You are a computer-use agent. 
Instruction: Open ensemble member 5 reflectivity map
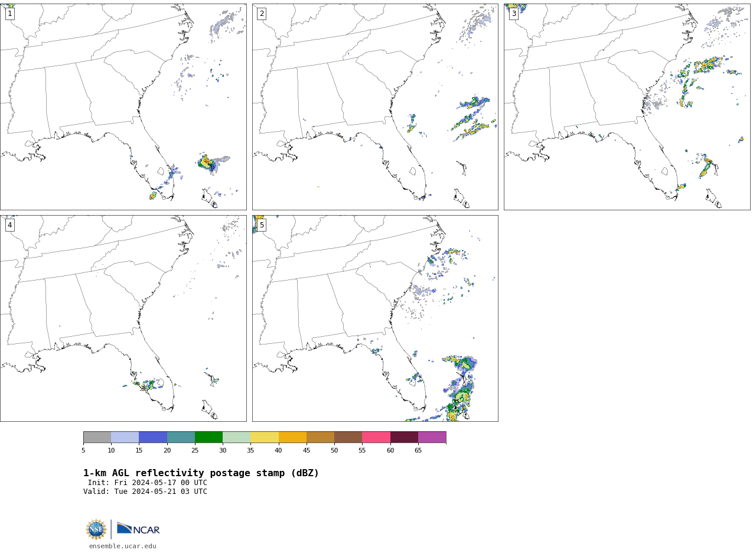click(x=375, y=318)
